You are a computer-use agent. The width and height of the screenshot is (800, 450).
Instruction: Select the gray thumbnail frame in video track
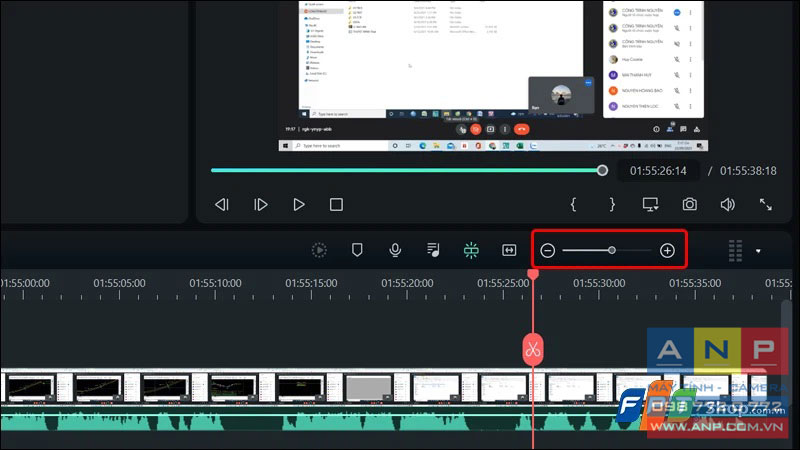[x=368, y=388]
